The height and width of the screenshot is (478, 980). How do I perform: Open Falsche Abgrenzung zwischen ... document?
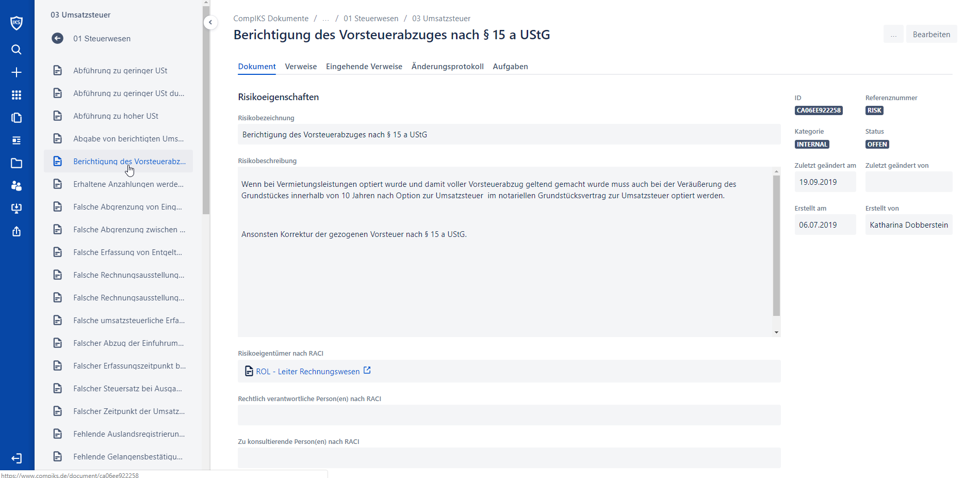pos(119,229)
